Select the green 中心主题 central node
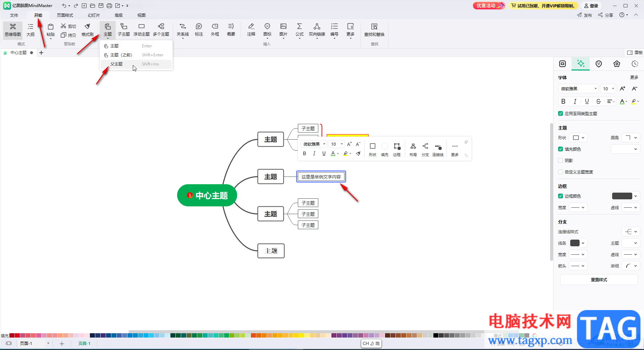This screenshot has height=350, width=644. pos(207,195)
